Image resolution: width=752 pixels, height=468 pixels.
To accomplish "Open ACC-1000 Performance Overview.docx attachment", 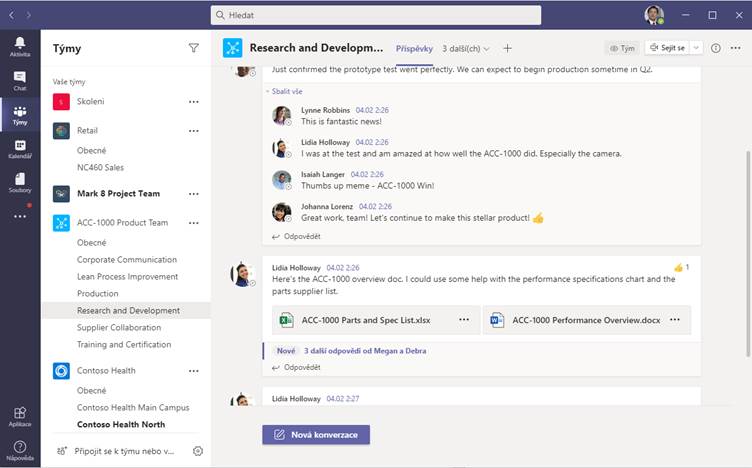I will click(586, 320).
